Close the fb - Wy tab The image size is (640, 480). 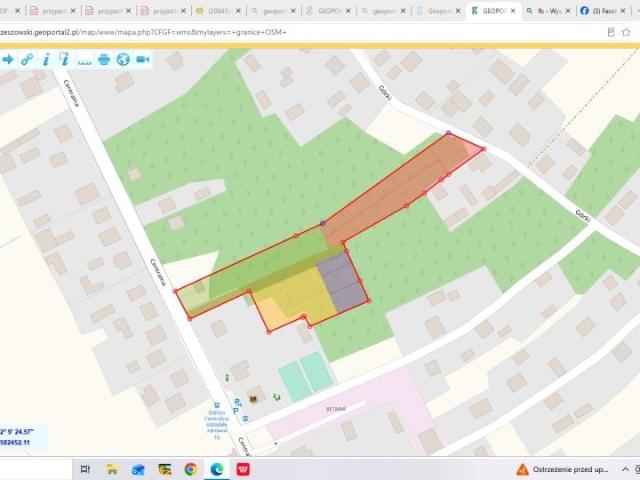[568, 11]
